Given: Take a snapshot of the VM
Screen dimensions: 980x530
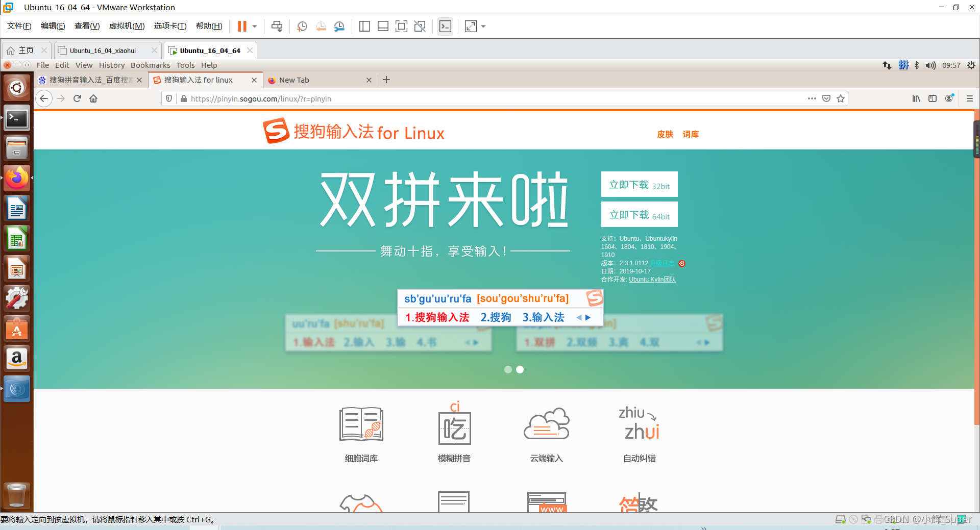Looking at the screenshot, I should (x=302, y=26).
